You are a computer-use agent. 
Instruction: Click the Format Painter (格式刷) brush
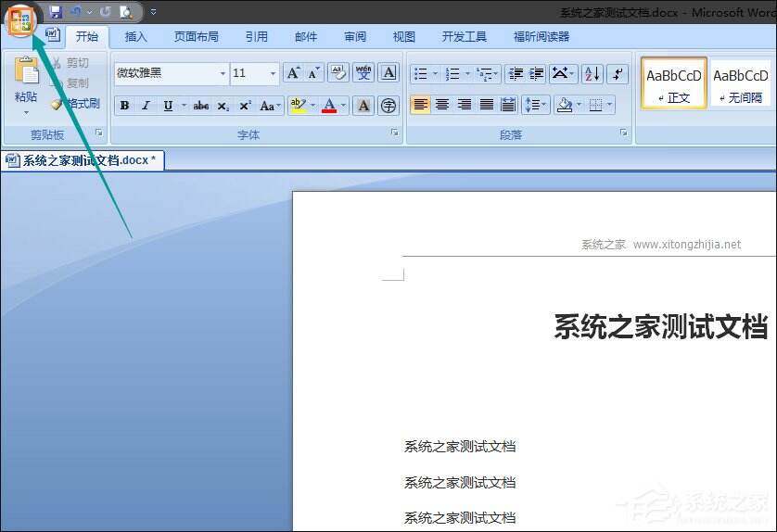(57, 104)
